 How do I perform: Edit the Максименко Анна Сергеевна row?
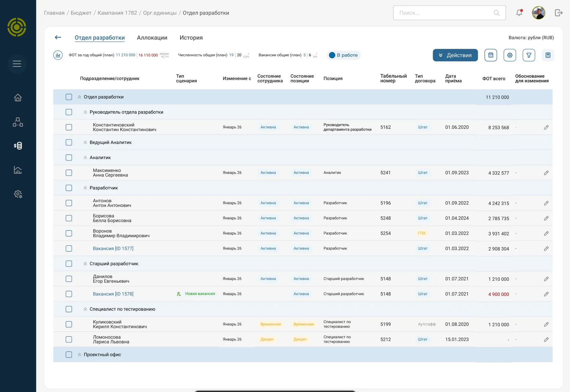(546, 173)
